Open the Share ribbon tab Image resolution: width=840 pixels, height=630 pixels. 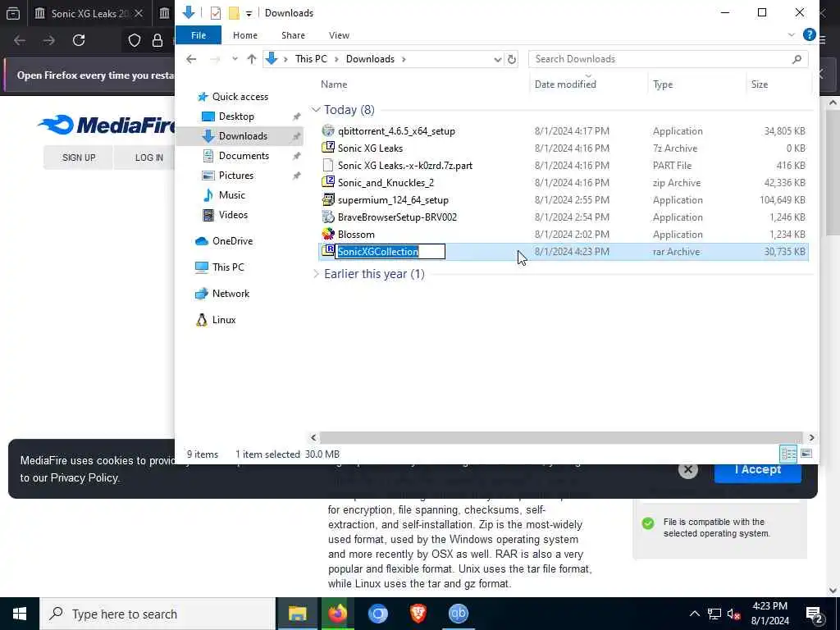coord(293,35)
